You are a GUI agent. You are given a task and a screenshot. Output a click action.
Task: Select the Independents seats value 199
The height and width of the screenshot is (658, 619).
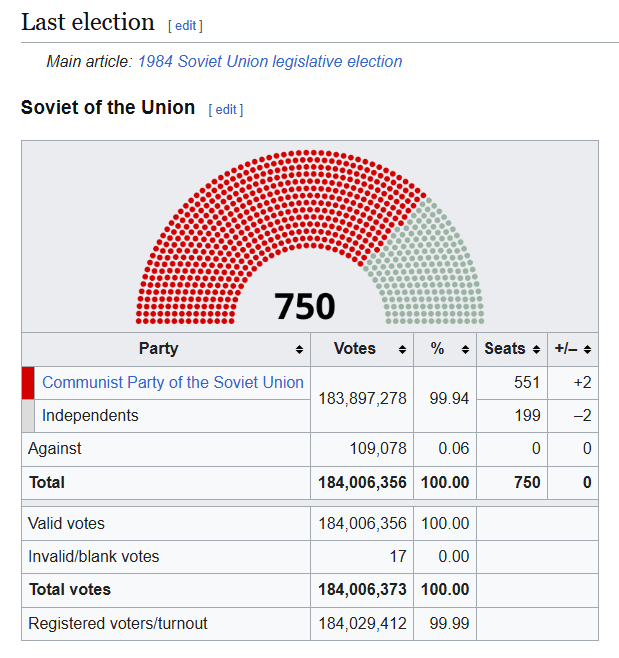pos(527,415)
